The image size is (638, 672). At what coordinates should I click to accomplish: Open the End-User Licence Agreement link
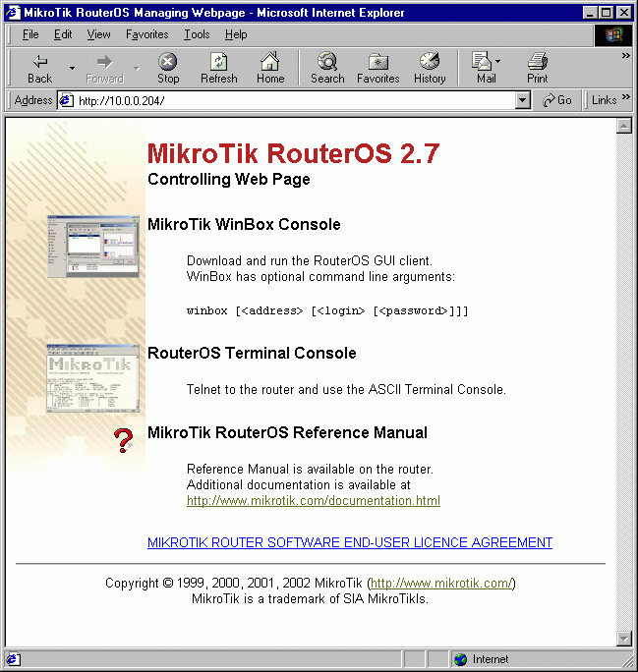pyautogui.click(x=350, y=542)
